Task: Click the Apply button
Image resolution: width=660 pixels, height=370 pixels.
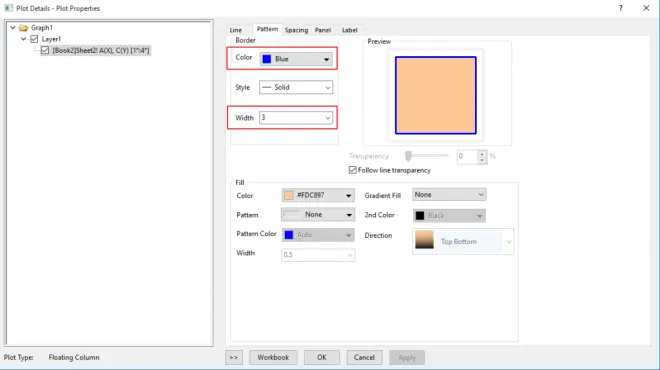Action: (407, 357)
